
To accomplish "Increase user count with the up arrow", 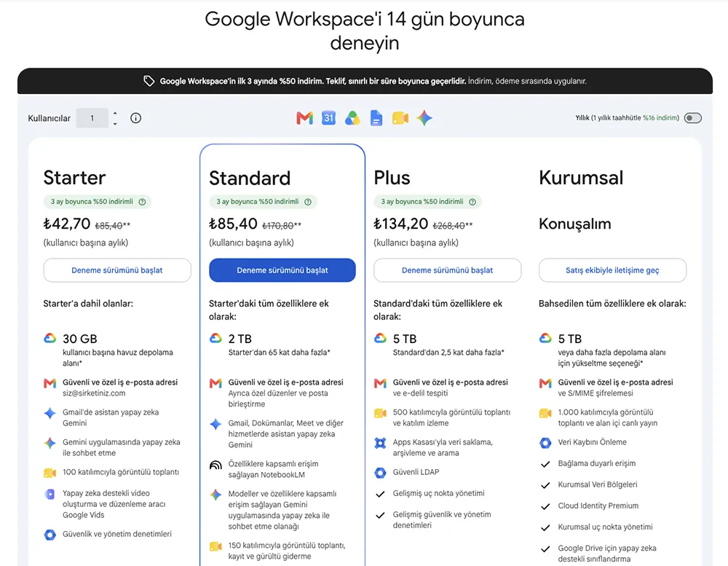I will coord(115,113).
